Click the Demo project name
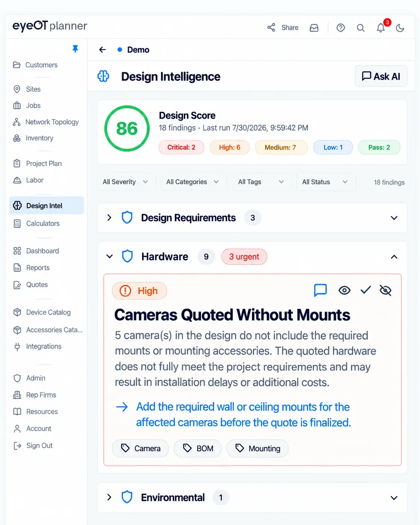 tap(138, 50)
